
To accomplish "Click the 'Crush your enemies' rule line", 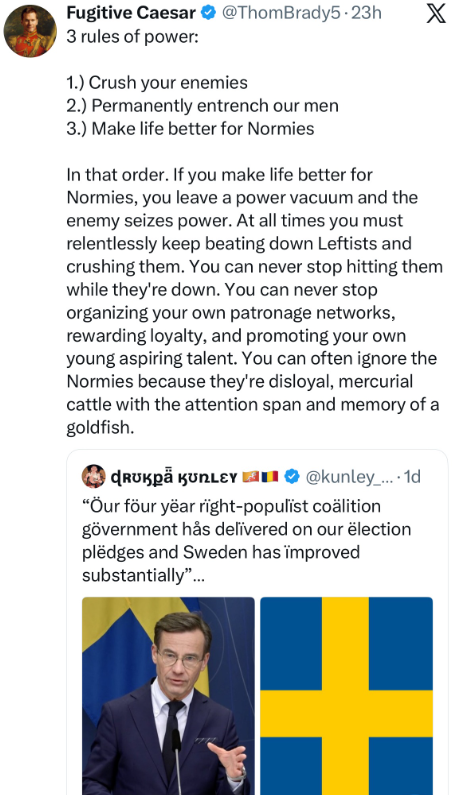I will tap(157, 82).
